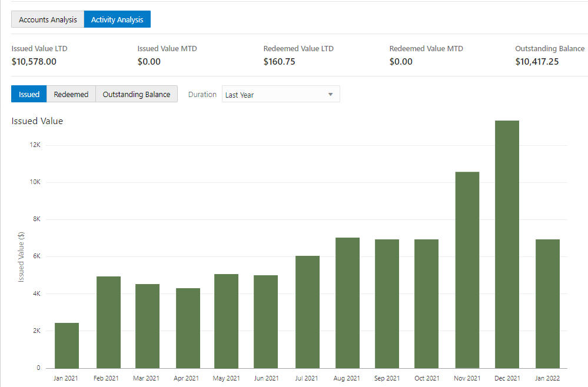The width and height of the screenshot is (588, 387).
Task: Click the Jul 2021 bar
Action: click(307, 312)
